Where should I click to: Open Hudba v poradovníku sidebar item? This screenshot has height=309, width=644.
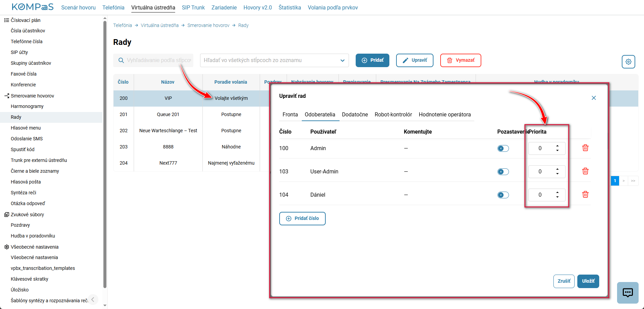(x=33, y=236)
